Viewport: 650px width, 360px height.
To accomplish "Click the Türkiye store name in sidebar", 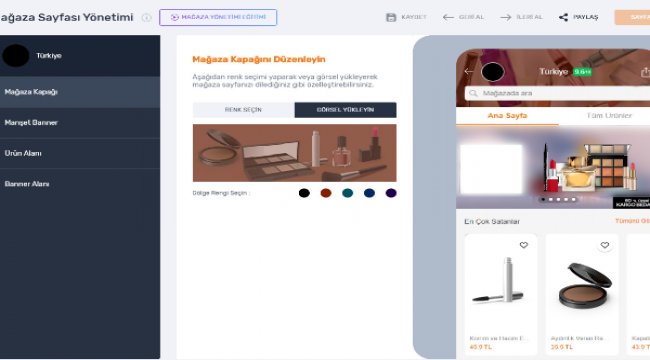I will pyautogui.click(x=49, y=56).
